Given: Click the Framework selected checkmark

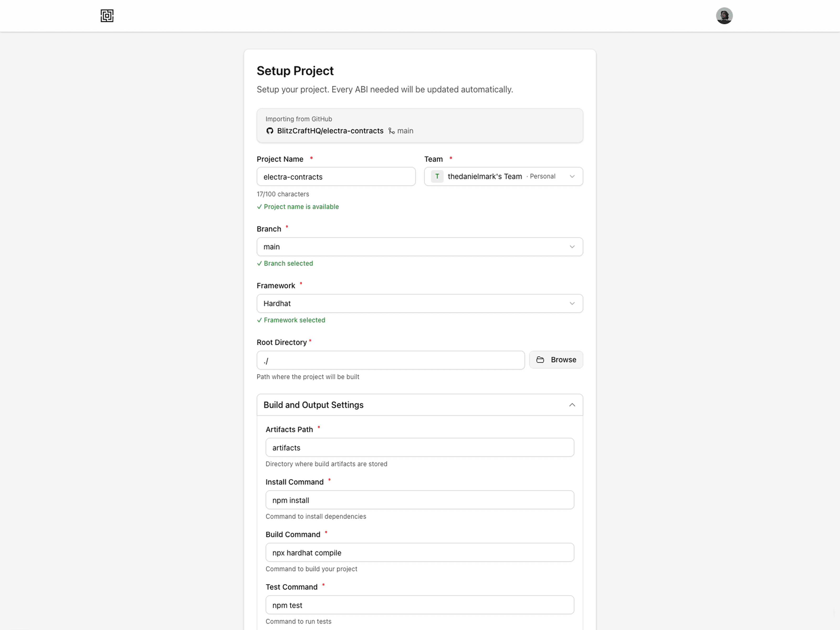Looking at the screenshot, I should coord(259,320).
